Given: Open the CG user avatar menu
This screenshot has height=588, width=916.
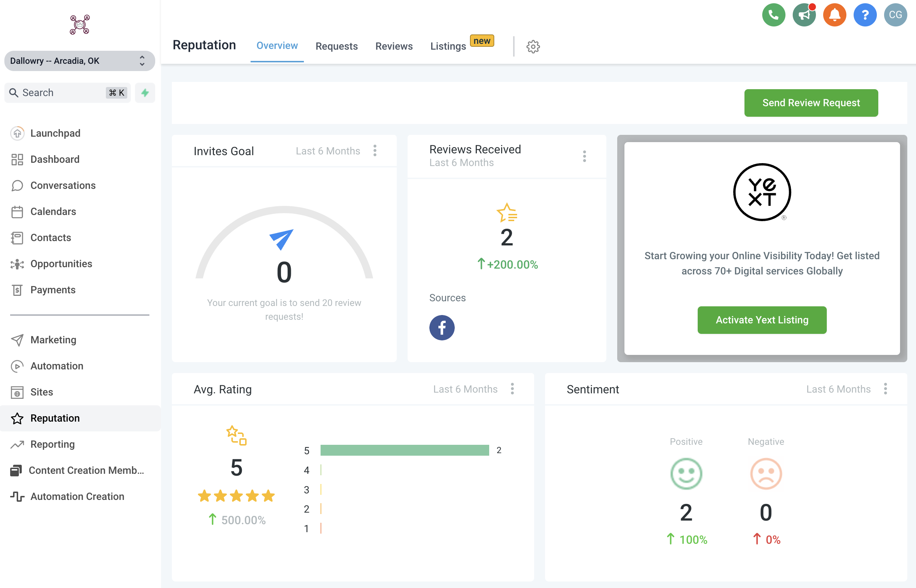Looking at the screenshot, I should (895, 15).
